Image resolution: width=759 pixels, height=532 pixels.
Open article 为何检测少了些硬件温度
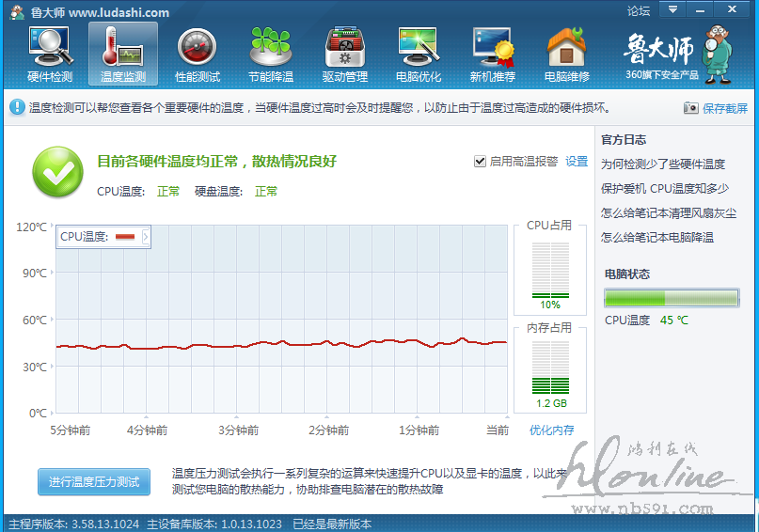[663, 164]
